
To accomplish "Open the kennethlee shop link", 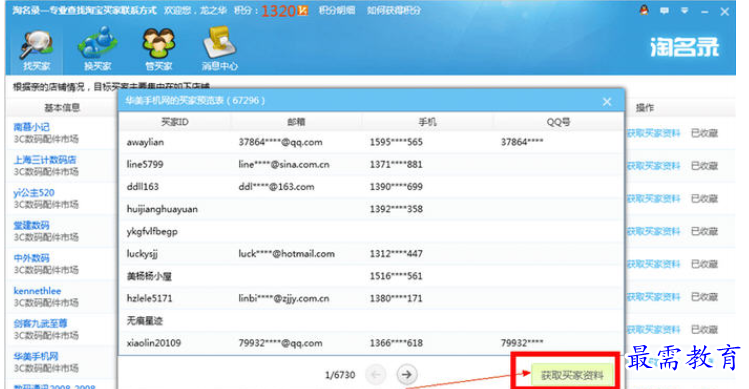I will click(x=37, y=291).
